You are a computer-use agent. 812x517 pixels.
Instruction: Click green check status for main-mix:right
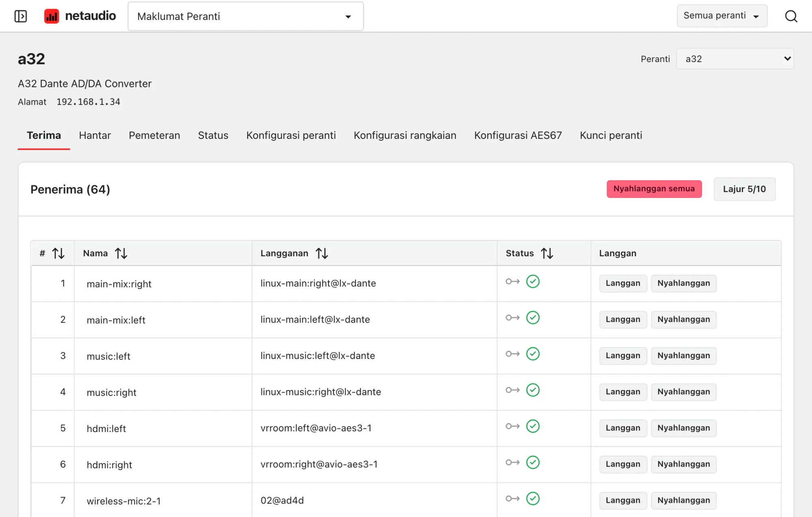pos(533,281)
